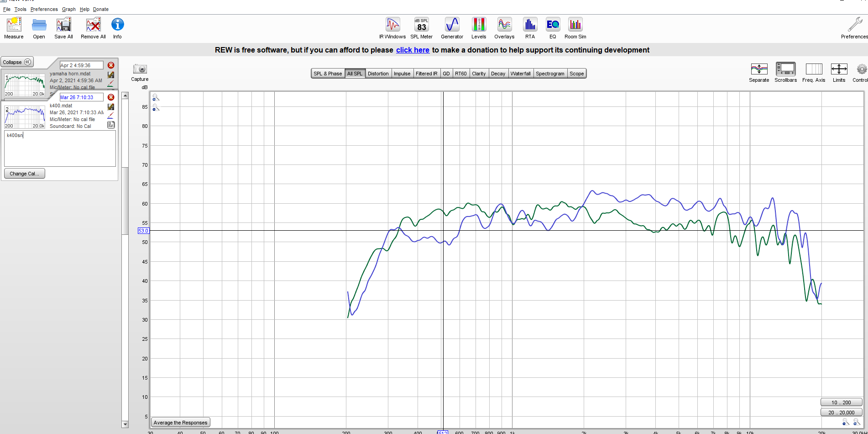Click the donation 'click here' link
Image resolution: width=868 pixels, height=434 pixels.
pos(413,50)
